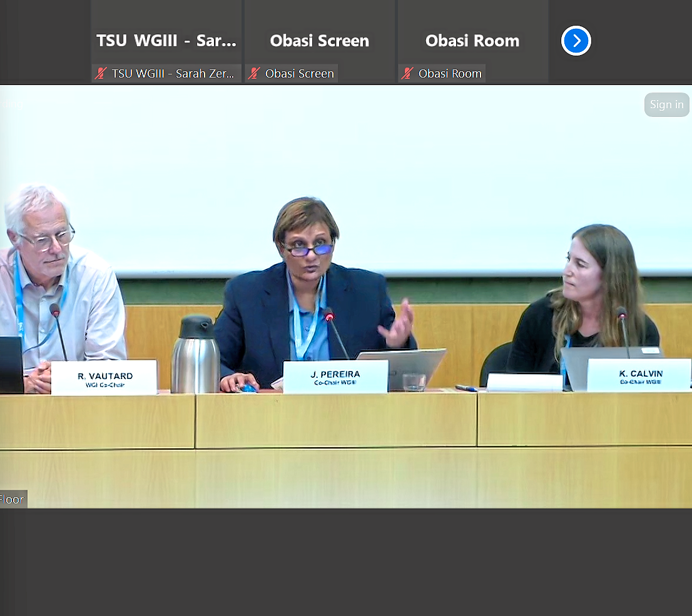
Task: Click the next participants arrow button
Action: 576,41
